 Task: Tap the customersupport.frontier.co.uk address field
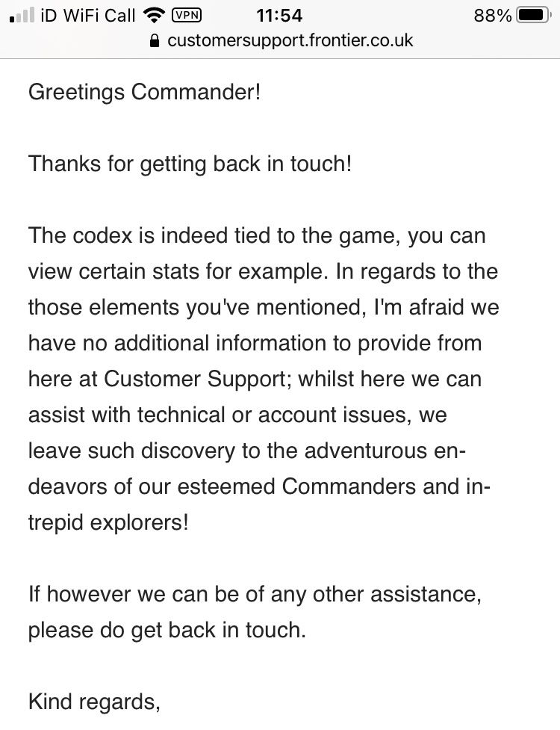pos(281,40)
